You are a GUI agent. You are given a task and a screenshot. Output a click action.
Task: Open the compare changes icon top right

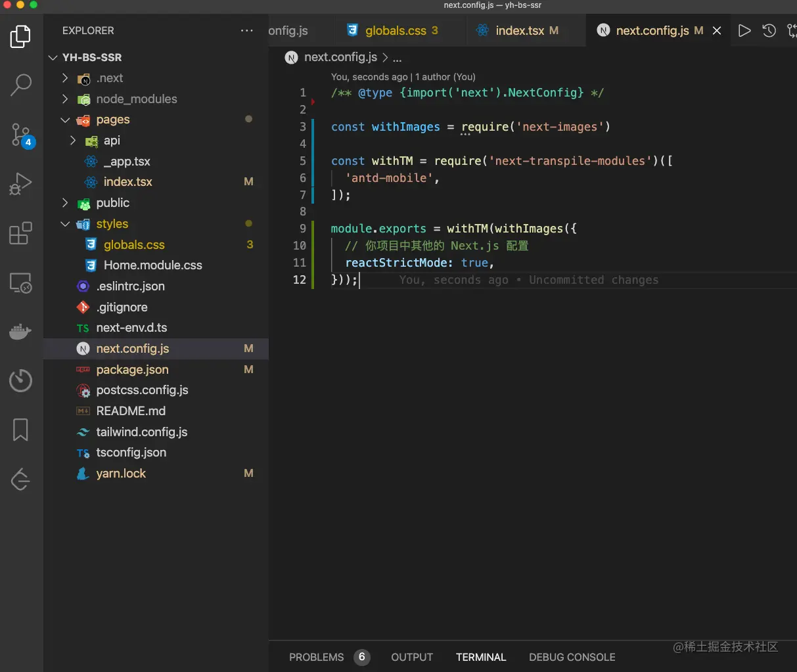pos(792,30)
